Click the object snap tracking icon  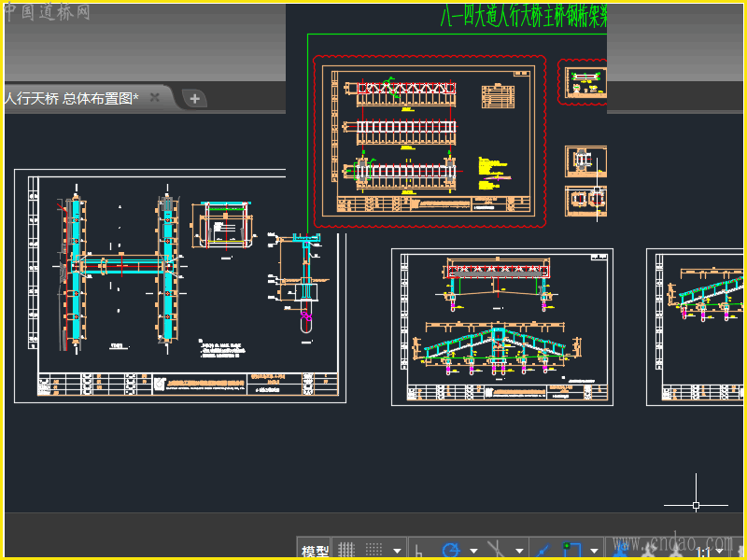click(x=544, y=551)
